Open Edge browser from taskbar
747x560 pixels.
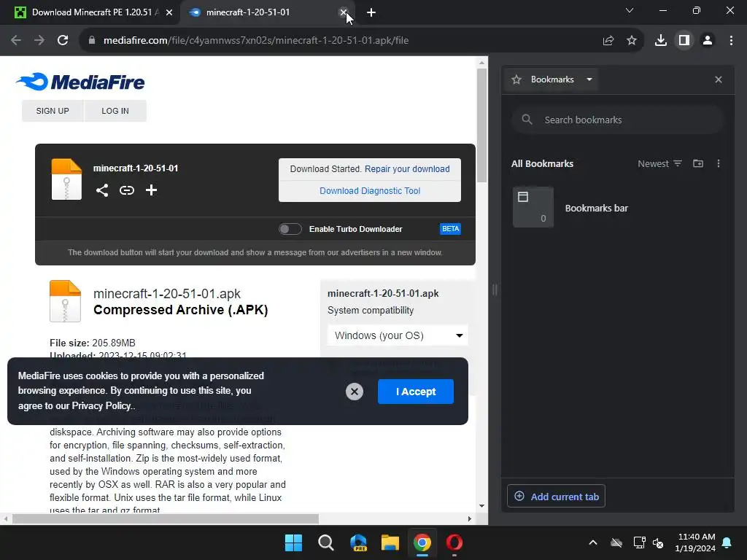[x=358, y=542]
